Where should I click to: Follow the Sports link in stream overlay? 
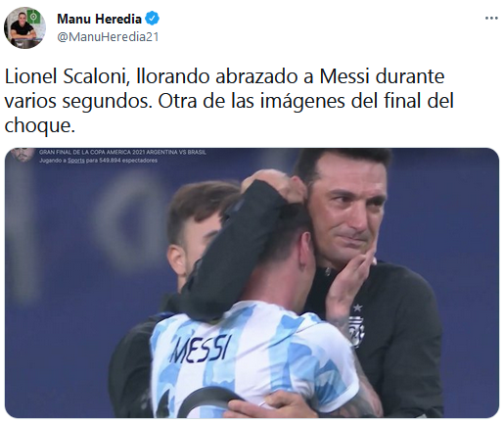click(x=76, y=161)
